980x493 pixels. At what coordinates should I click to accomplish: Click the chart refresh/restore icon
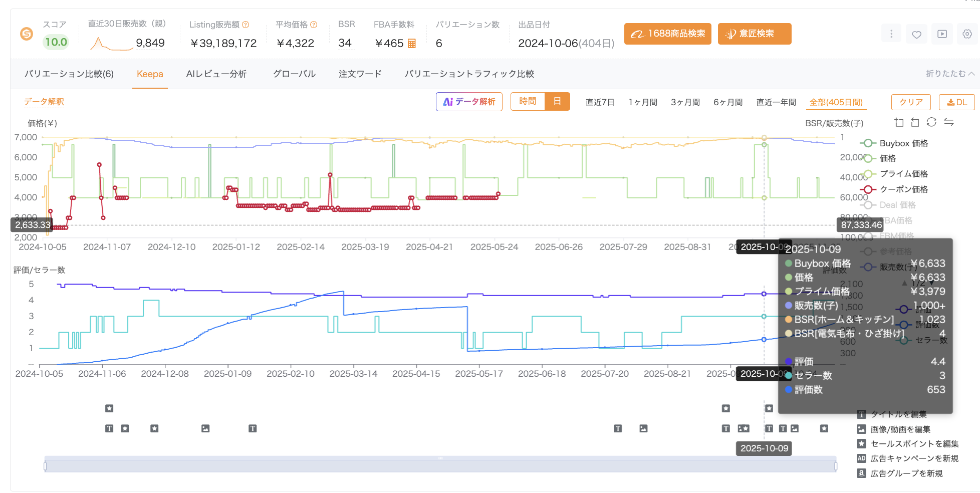[x=931, y=122]
